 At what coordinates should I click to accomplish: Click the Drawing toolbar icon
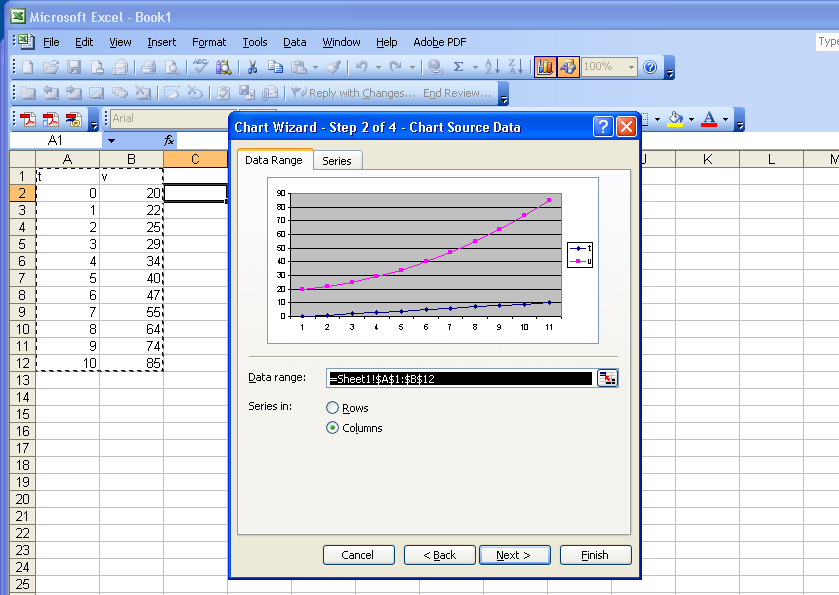click(568, 67)
